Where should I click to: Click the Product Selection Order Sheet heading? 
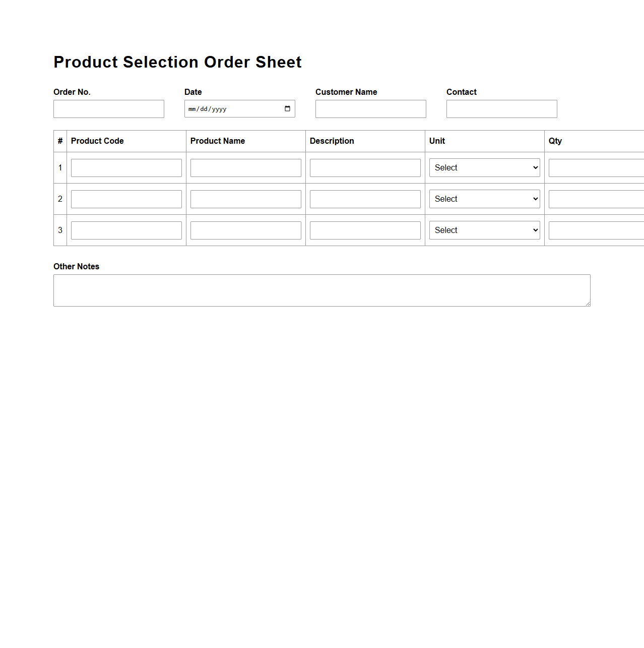(177, 62)
